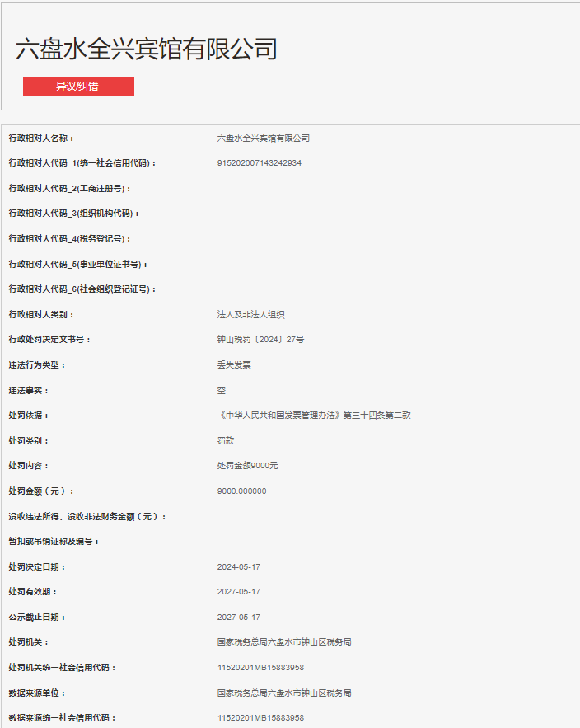Click credit code value 91520200714324293​4

tap(259, 163)
